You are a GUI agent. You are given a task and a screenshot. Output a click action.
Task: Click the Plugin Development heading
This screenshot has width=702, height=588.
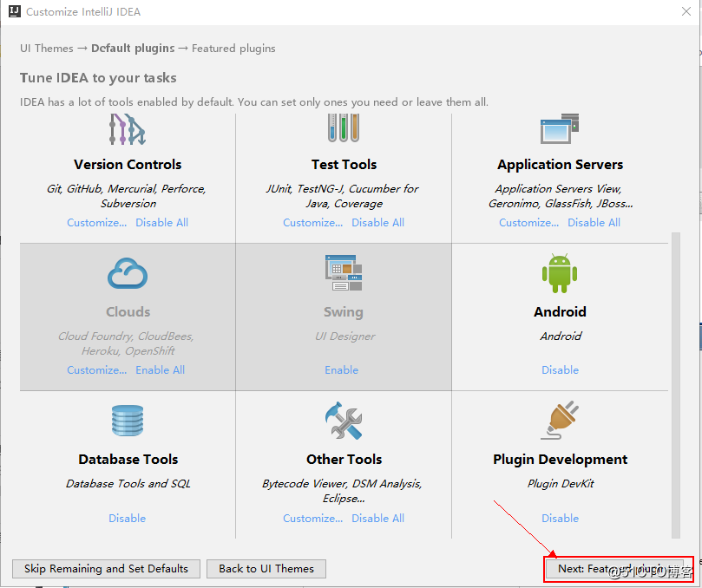click(x=560, y=460)
